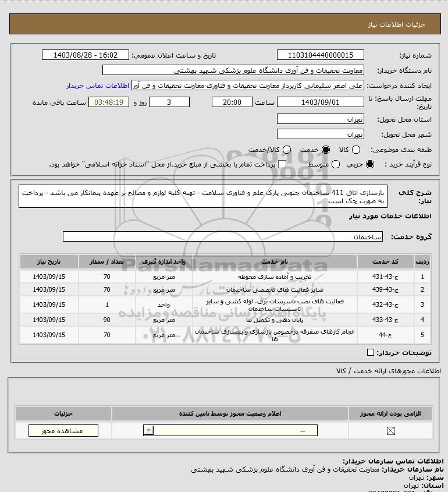Open the اطلاعات تماس خریدار link

pos(98,86)
